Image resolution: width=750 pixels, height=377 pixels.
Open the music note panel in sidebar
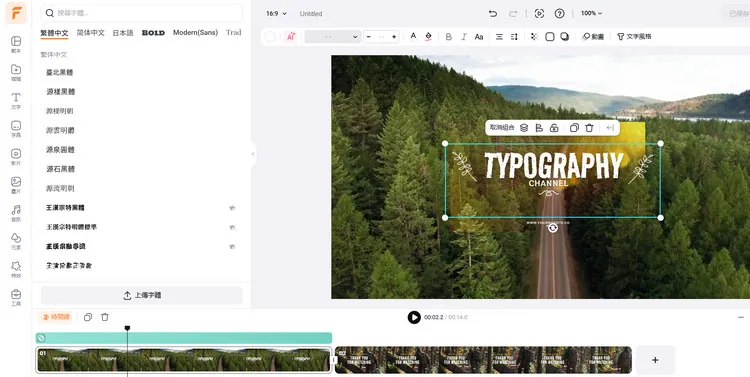(x=16, y=213)
